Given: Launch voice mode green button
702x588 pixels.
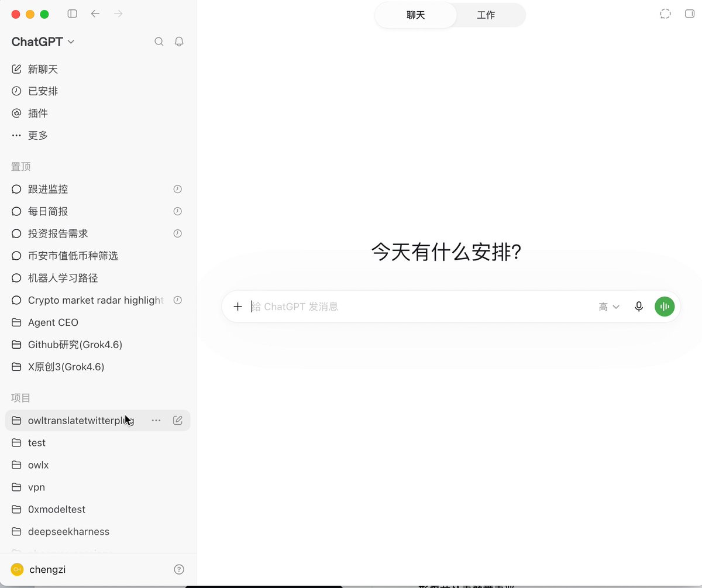Looking at the screenshot, I should click(x=665, y=307).
